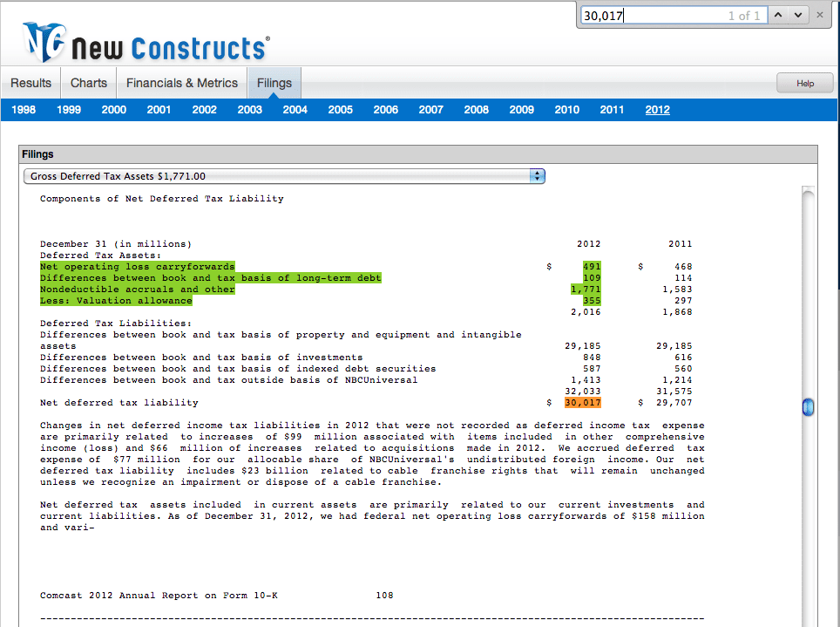Click the 32,033 liabilities total
840x627 pixels.
click(x=583, y=392)
